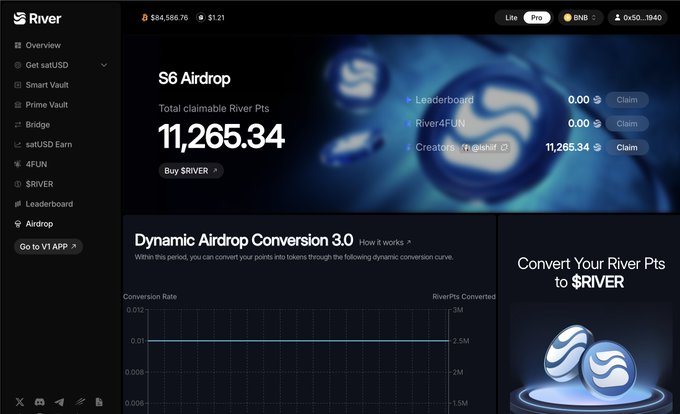Image resolution: width=680 pixels, height=414 pixels.
Task: Open the 0x50...1940 wallet menu
Action: point(638,18)
